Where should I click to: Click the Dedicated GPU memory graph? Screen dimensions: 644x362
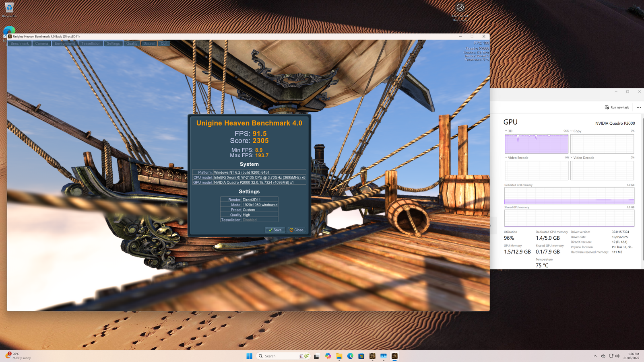point(569,196)
